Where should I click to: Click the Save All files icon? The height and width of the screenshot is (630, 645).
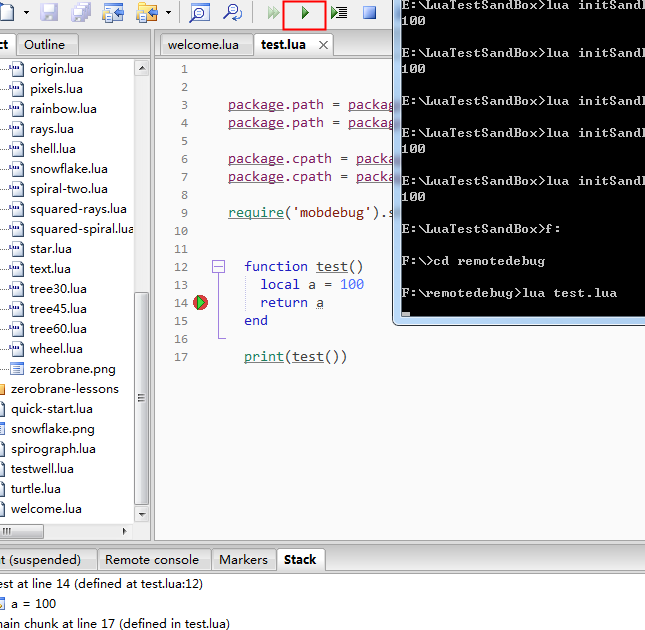[80, 13]
